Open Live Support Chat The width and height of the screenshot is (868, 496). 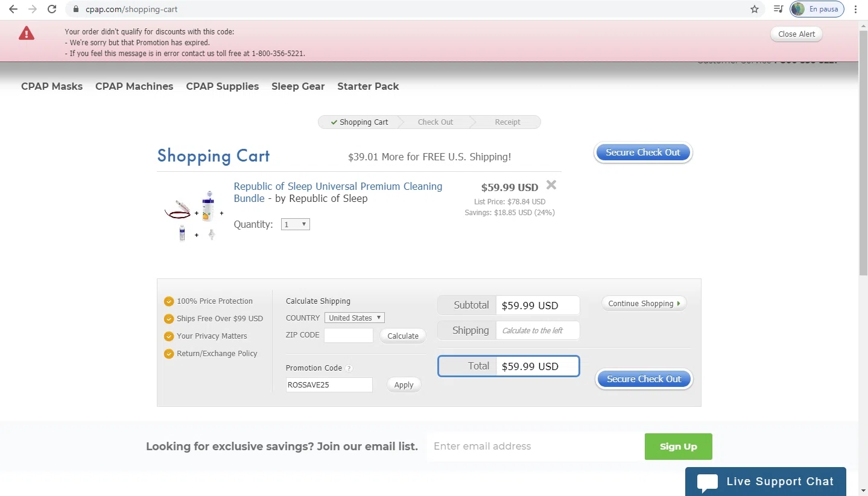tap(765, 482)
